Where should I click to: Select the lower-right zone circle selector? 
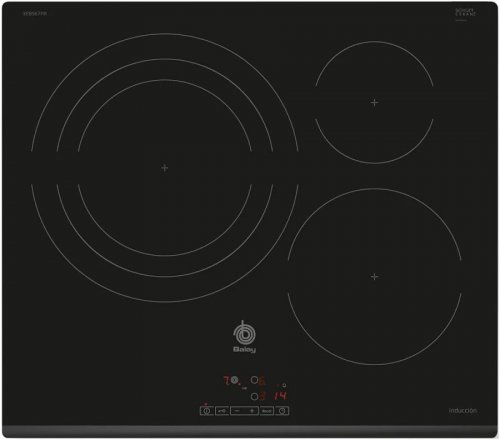(254, 396)
